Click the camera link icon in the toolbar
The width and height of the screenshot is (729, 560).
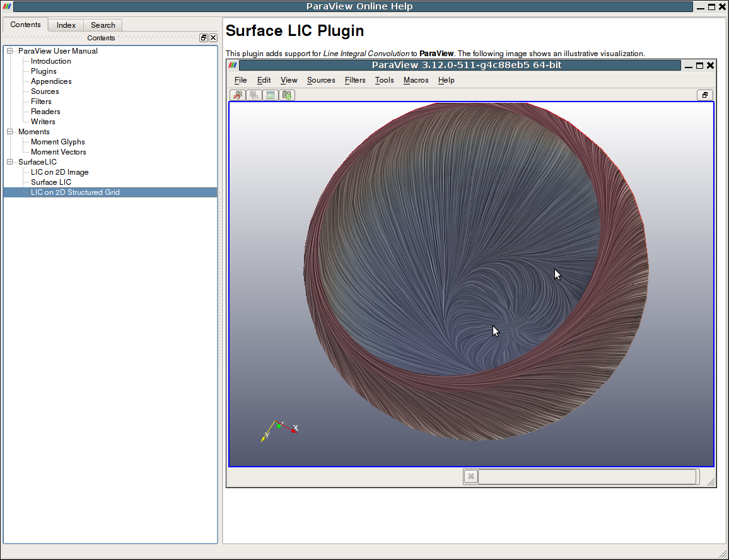(x=254, y=95)
